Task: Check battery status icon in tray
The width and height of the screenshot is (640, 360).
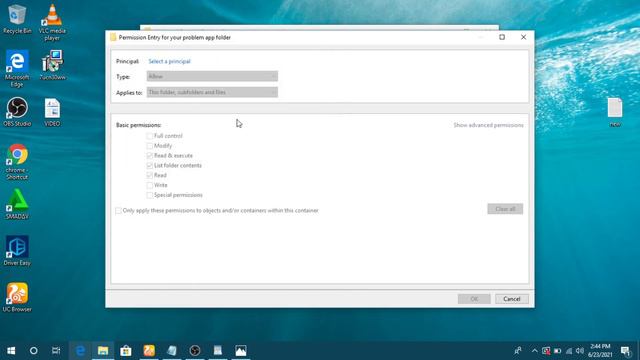Action: coord(558,351)
